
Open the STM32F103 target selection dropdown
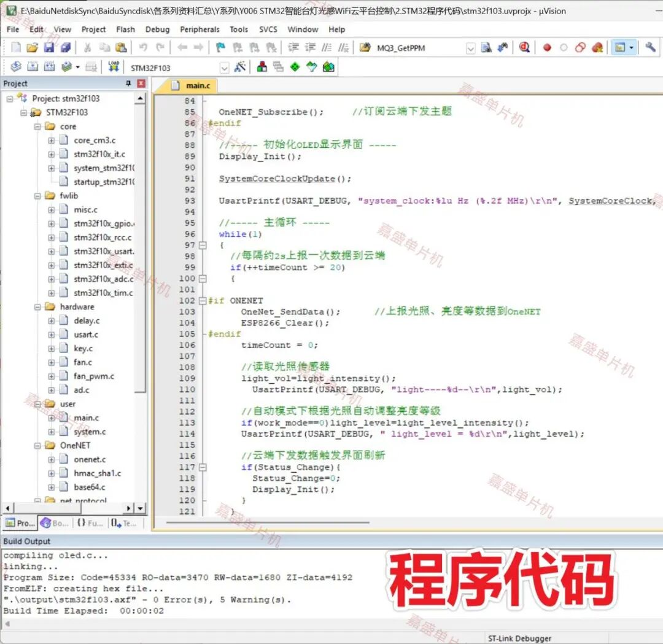[x=225, y=68]
